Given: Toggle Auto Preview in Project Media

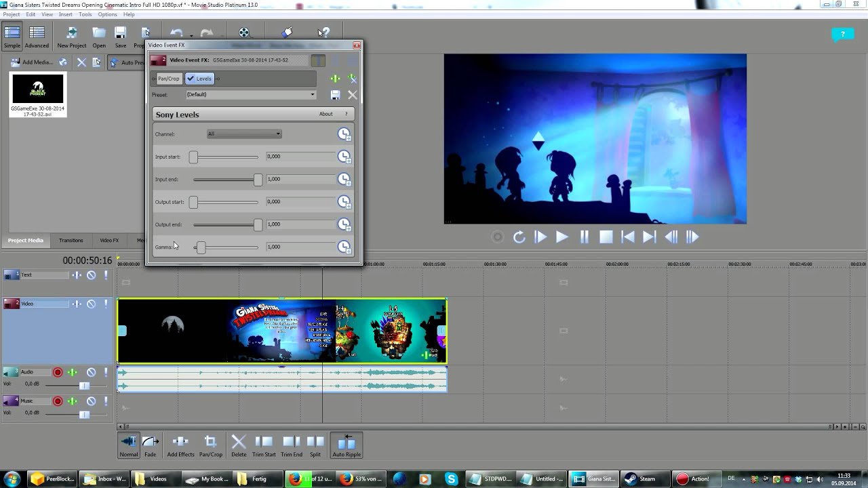Looking at the screenshot, I should point(127,62).
